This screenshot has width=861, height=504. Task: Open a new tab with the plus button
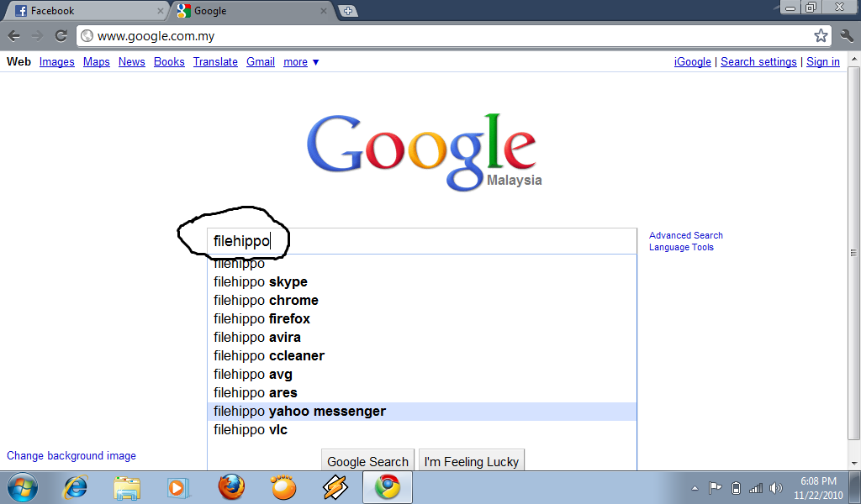[x=347, y=11]
